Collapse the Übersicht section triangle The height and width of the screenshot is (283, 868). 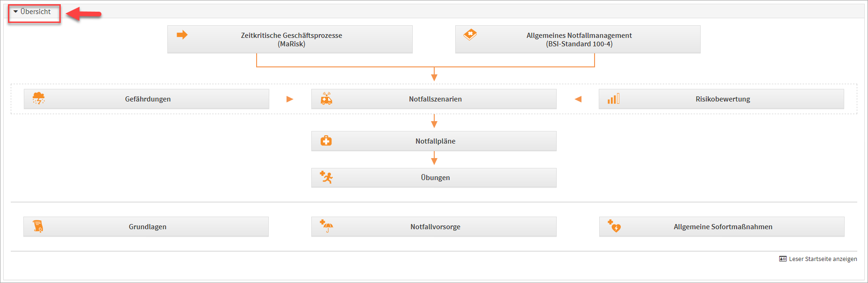(15, 12)
